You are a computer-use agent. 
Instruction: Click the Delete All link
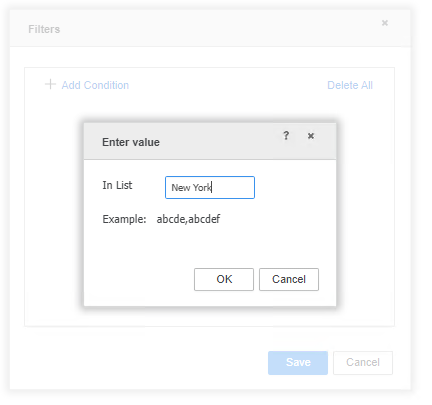350,85
